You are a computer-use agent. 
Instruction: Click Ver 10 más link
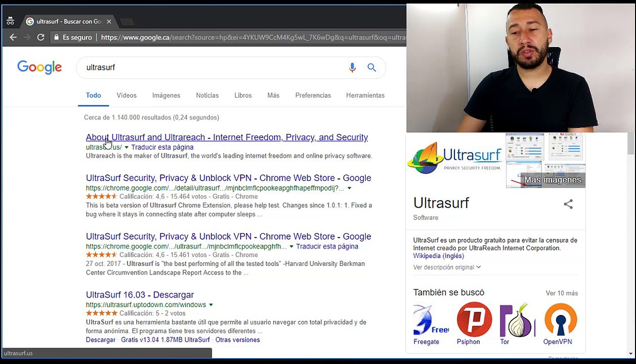point(562,293)
